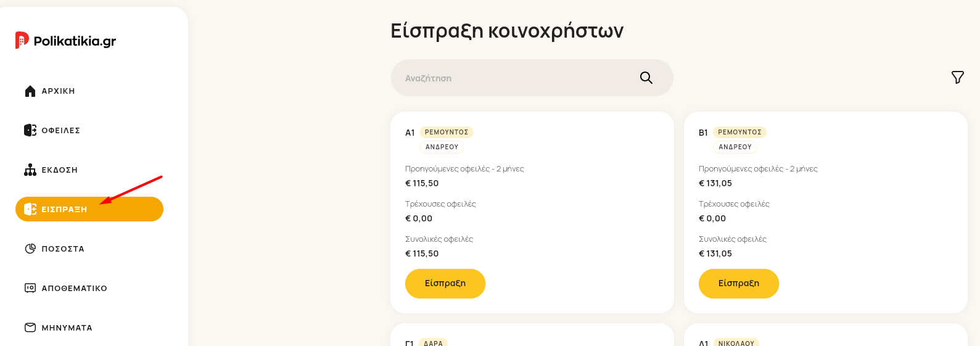Click the ΔΑΡΑ tag on card Γ1

coord(434,343)
